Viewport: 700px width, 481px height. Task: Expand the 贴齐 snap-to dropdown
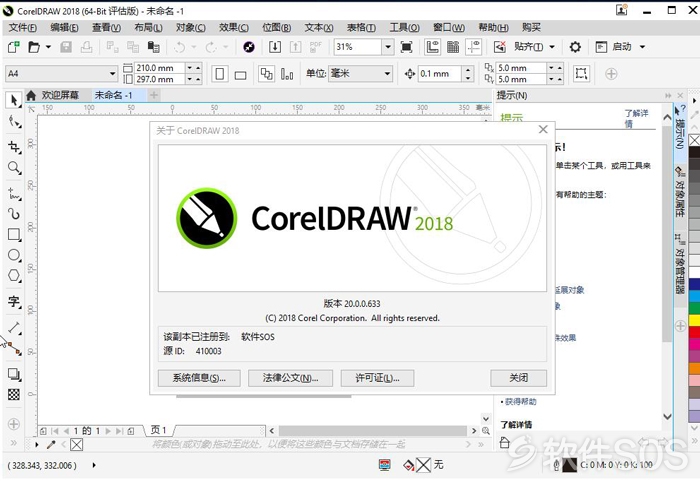click(552, 46)
